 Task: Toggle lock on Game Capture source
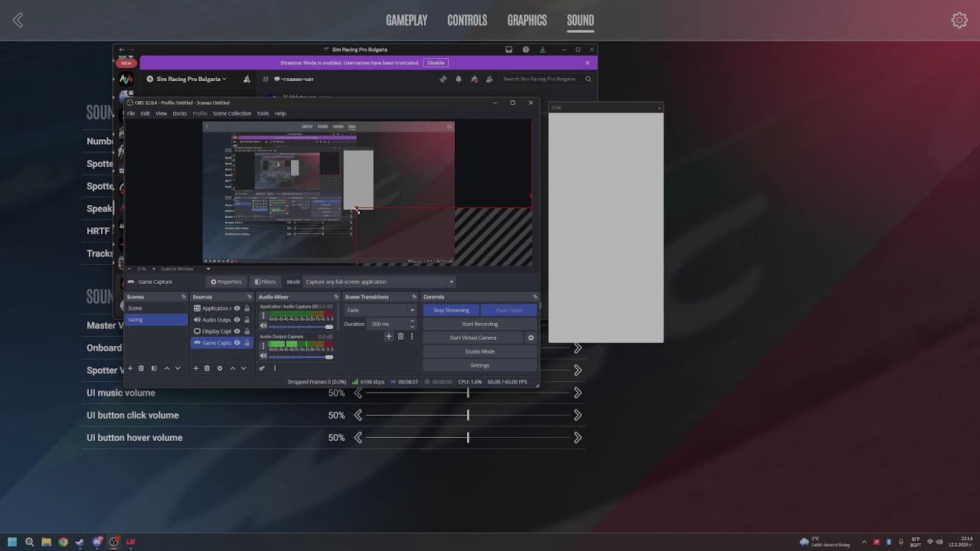(247, 343)
